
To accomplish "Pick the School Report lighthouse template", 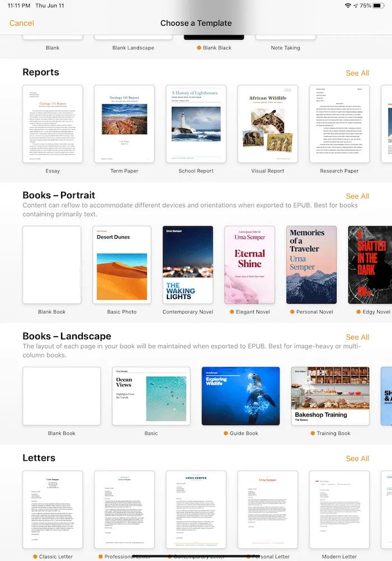I will pyautogui.click(x=196, y=124).
